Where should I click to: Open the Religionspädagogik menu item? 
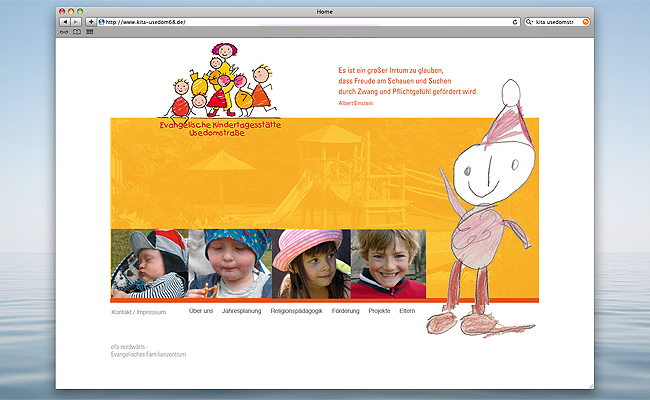(296, 311)
